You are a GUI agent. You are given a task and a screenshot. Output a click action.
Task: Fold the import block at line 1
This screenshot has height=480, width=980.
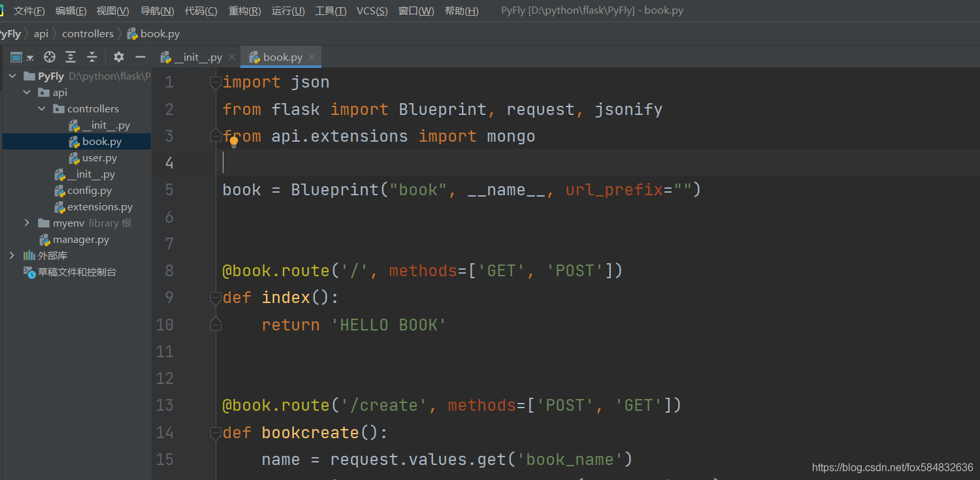tap(216, 82)
